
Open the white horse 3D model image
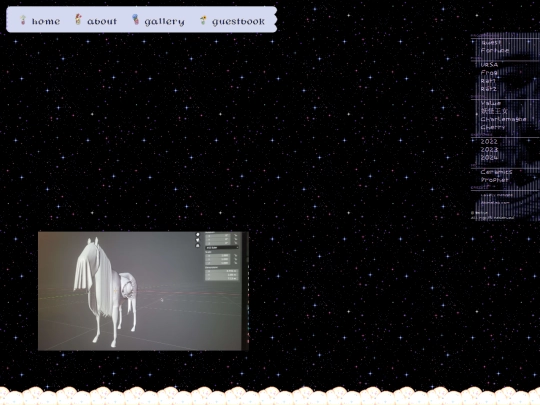(143, 291)
